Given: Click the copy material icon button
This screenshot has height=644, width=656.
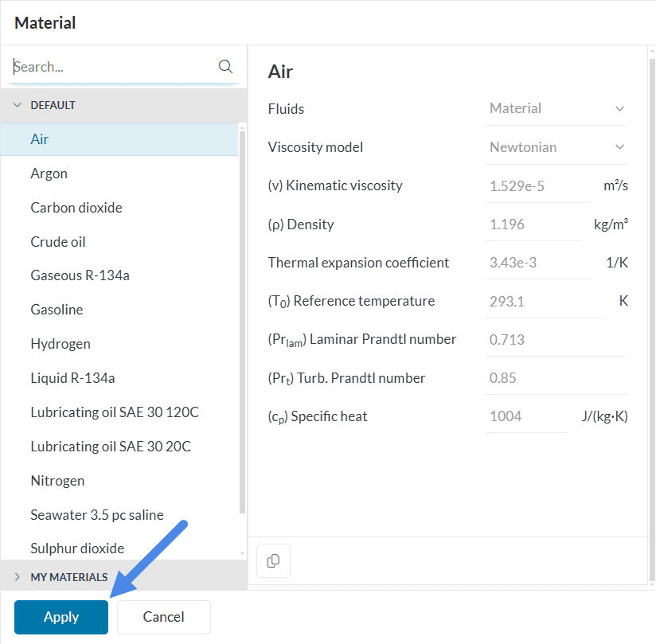Looking at the screenshot, I should coord(273,561).
